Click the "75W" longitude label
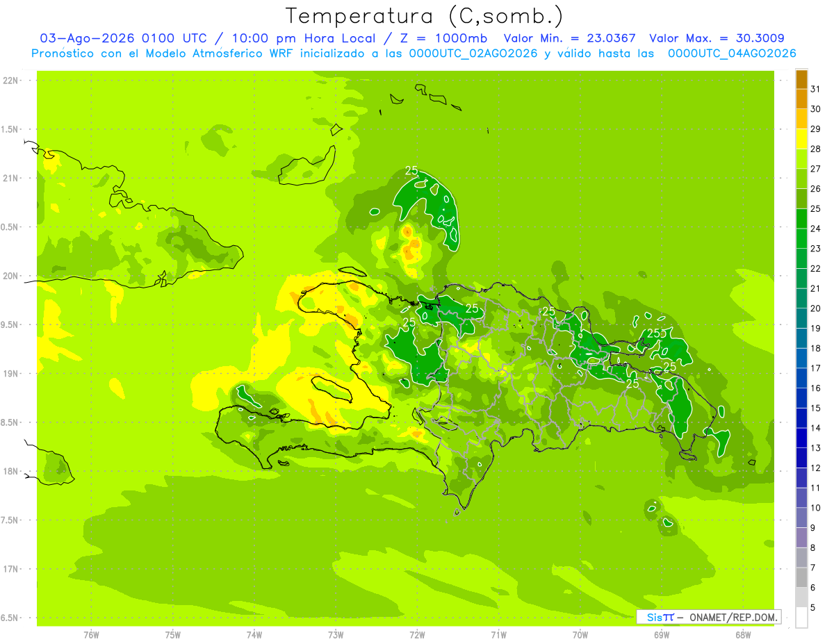Viewport: 834px width, 644px height. coord(173,634)
